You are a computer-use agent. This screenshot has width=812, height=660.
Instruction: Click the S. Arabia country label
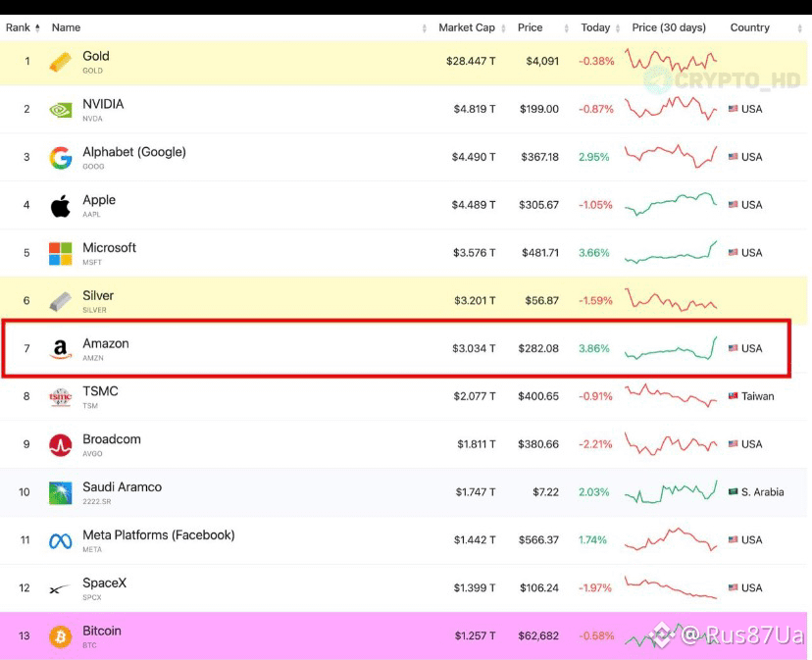pyautogui.click(x=762, y=492)
